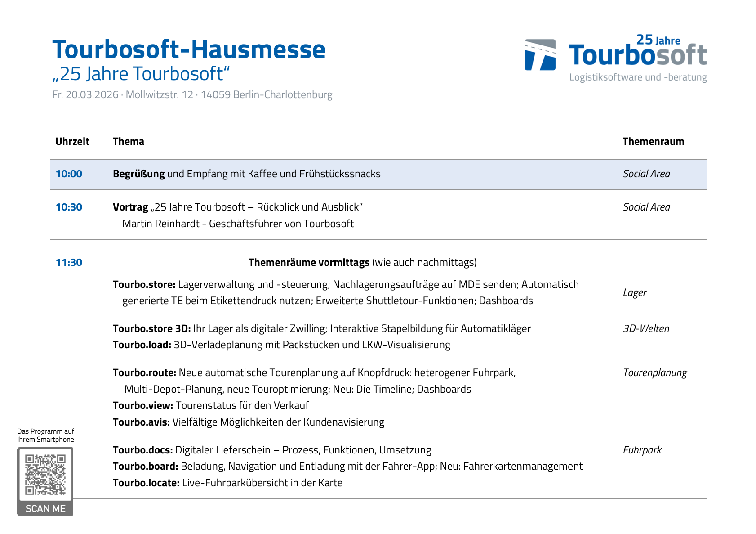This screenshot has height=534, width=756.
Task: Click the Thema column header
Action: [129, 141]
